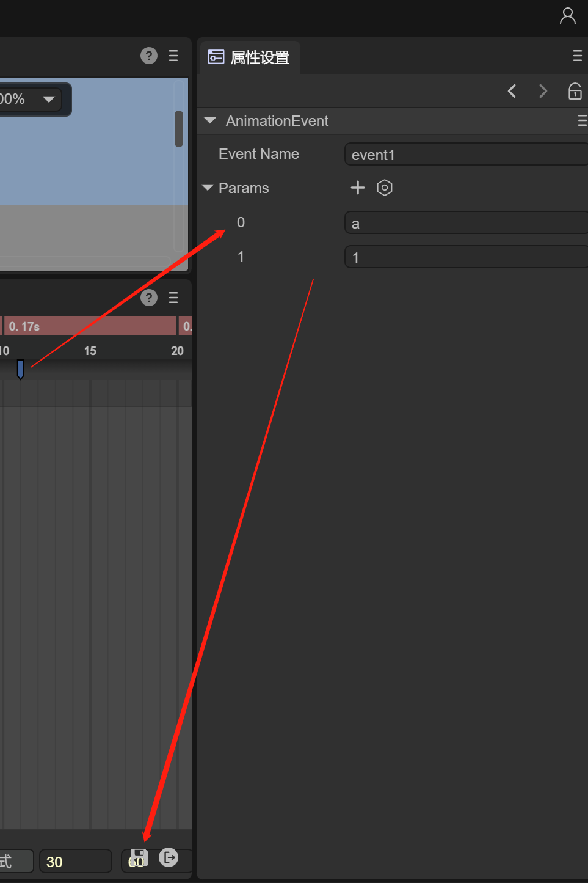Open the user account icon
This screenshot has width=588, height=883.
pyautogui.click(x=567, y=16)
